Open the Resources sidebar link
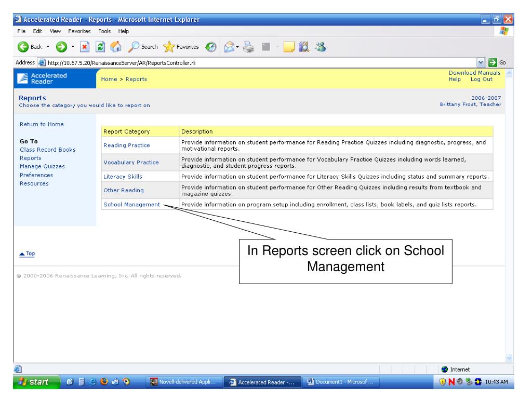Image resolution: width=532 pixels, height=399 pixels. click(x=34, y=183)
